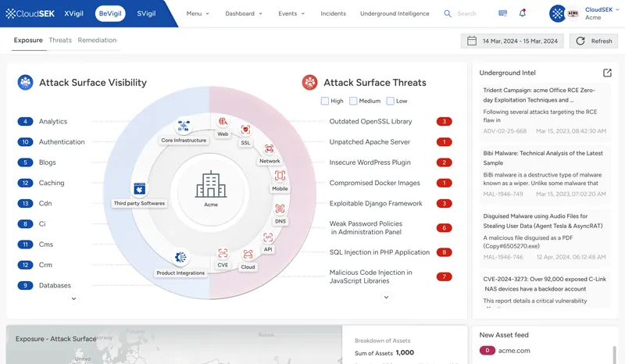Open Trident Campaign intel article
Screen dimensions: 625x364
pyautogui.click(x=545, y=110)
